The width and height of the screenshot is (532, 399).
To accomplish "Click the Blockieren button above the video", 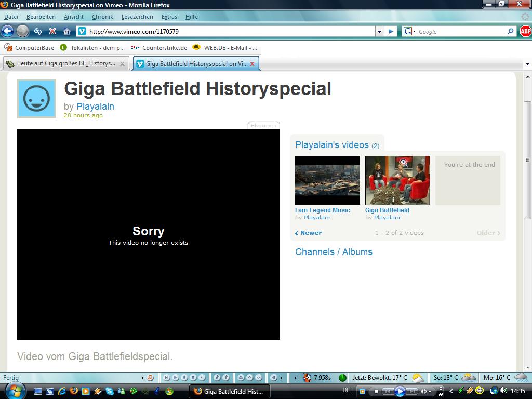I will pos(263,126).
